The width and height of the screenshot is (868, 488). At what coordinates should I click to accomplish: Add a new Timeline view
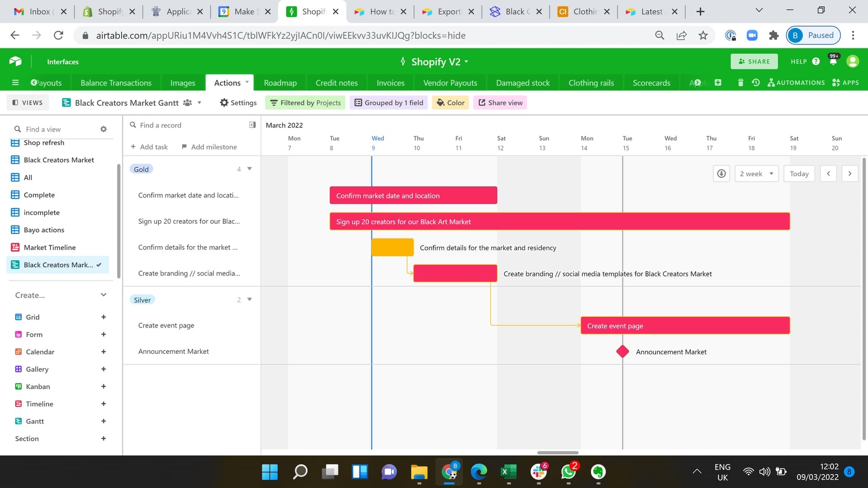click(104, 404)
